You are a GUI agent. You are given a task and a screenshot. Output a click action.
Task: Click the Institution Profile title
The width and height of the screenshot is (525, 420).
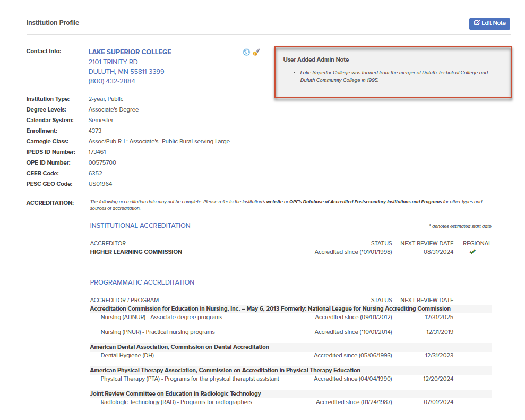pyautogui.click(x=53, y=23)
